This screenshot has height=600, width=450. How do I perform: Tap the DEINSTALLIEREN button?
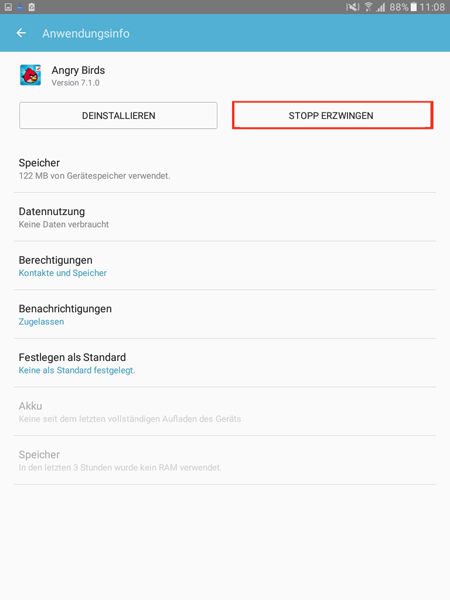[x=118, y=116]
